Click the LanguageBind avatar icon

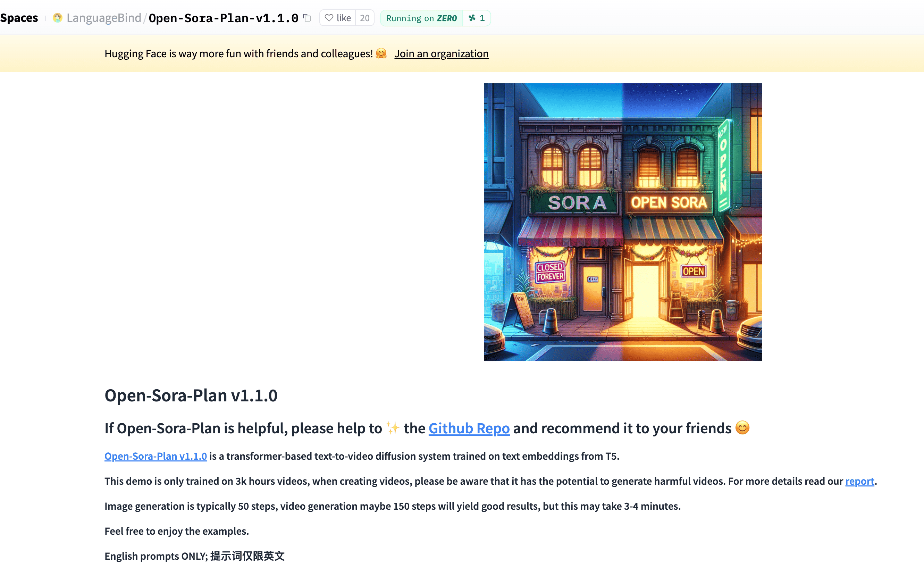[x=57, y=18]
